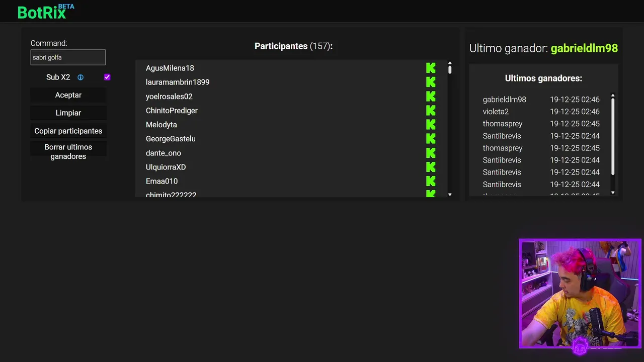Click the Sub X2 info icon
The height and width of the screenshot is (362, 644).
click(80, 77)
